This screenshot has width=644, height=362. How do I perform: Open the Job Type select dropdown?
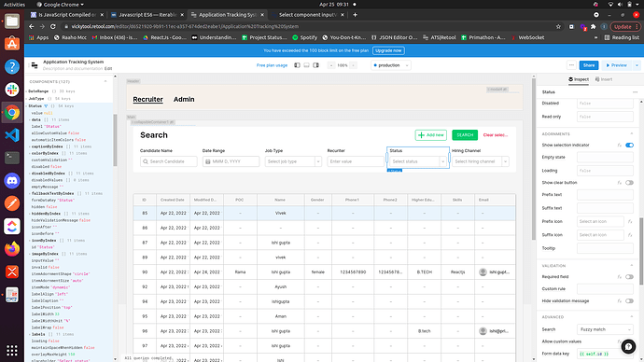pos(293,161)
